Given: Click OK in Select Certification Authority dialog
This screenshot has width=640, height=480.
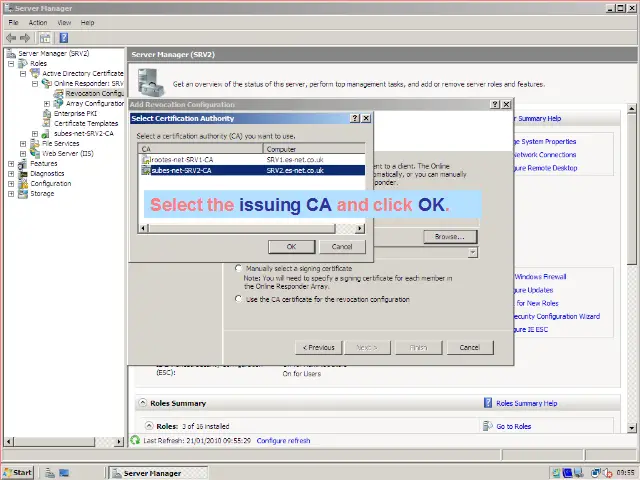Looking at the screenshot, I should 291,247.
